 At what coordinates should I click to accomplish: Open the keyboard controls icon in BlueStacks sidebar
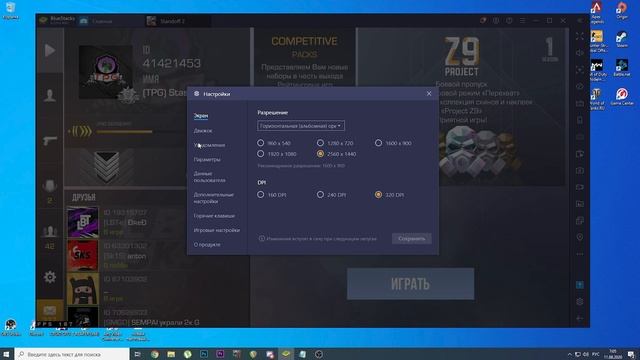click(580, 103)
